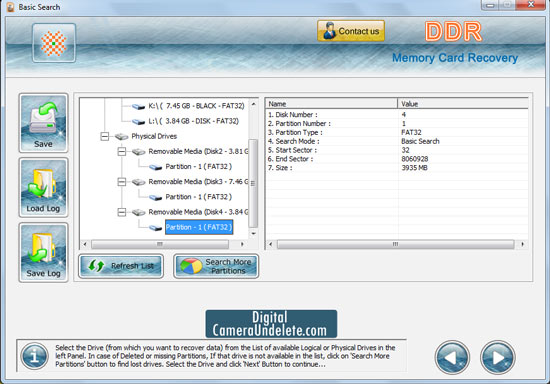Click the 'Basic Search' value cell
The width and height of the screenshot is (550, 384).
[420, 141]
